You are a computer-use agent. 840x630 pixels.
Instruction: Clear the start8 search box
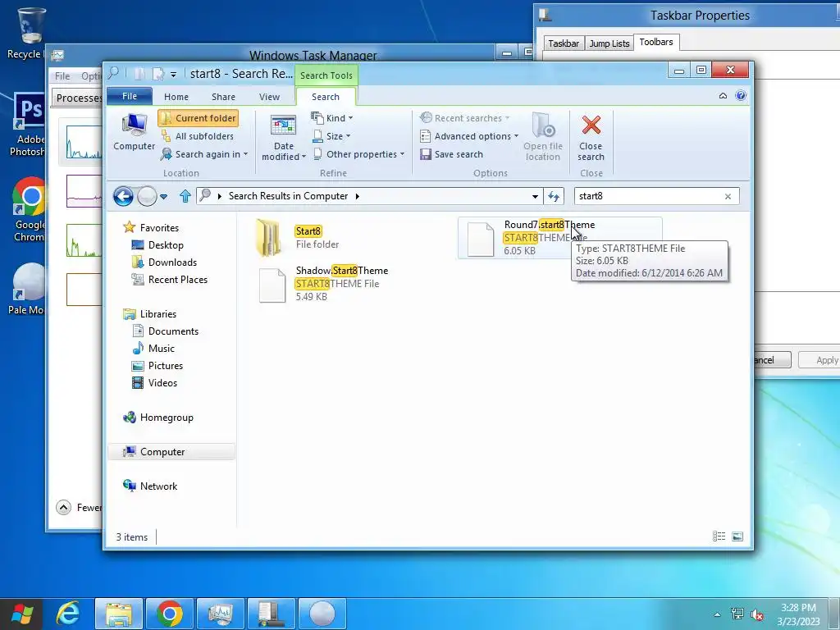click(728, 197)
